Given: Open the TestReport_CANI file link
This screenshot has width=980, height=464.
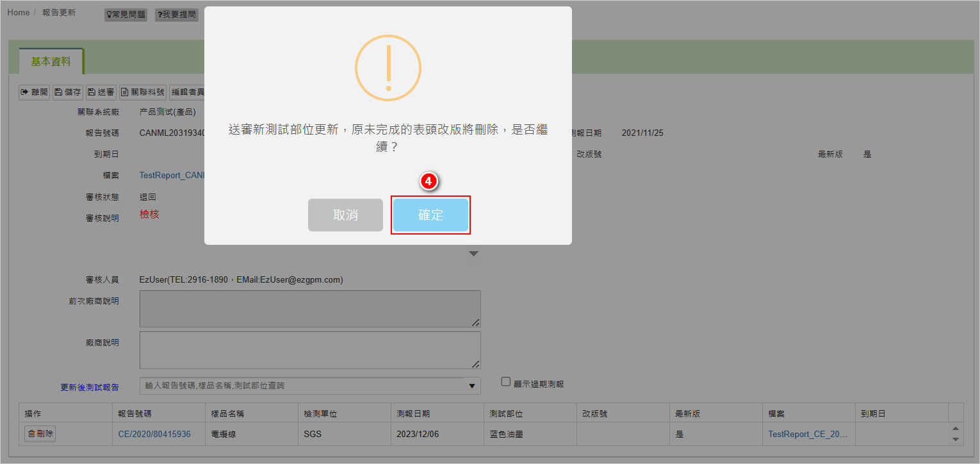Looking at the screenshot, I should tap(172, 175).
